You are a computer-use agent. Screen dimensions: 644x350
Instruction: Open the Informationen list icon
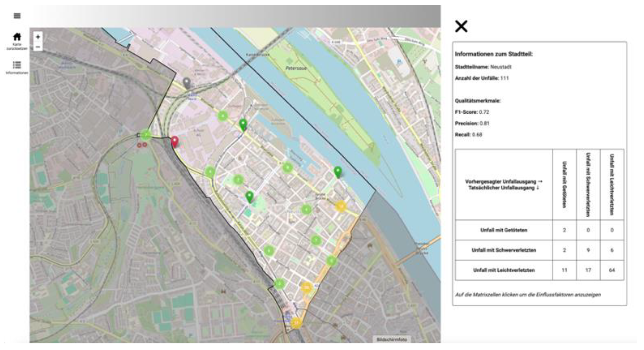pos(17,65)
